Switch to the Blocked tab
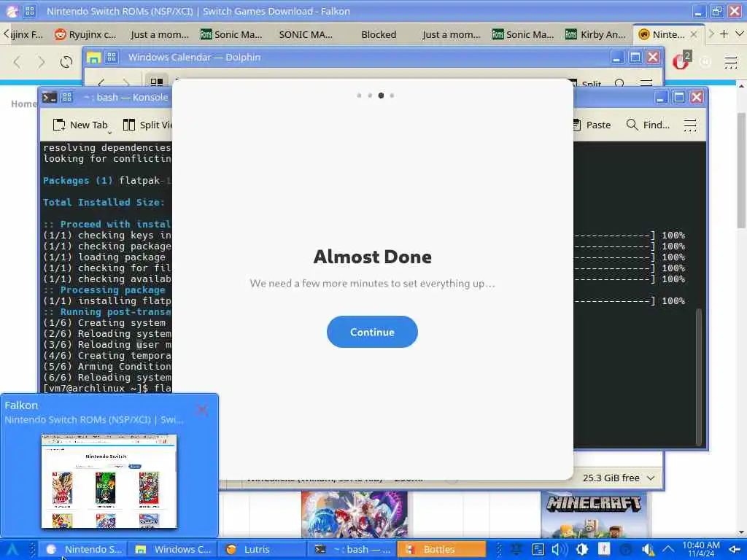Image resolution: width=747 pixels, height=560 pixels. tap(379, 34)
